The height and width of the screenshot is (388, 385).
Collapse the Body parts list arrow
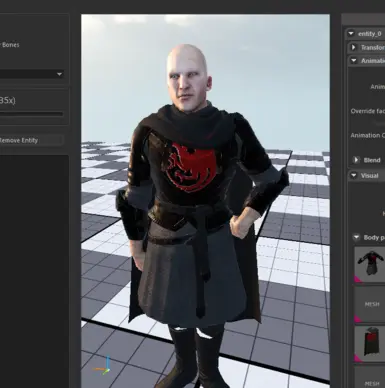point(356,237)
